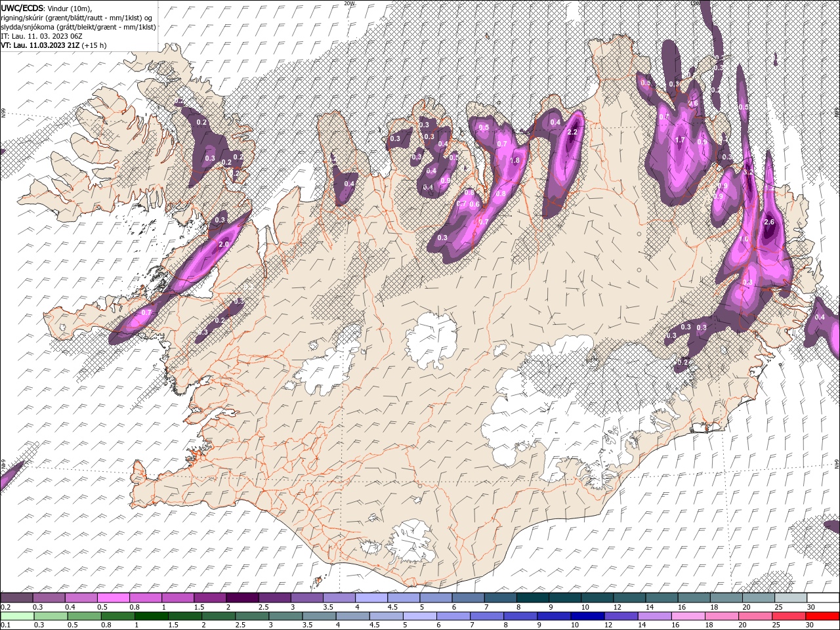Click the '30' label in the bottom legend row
Screen dimensions: 840x630
[x=808, y=625]
